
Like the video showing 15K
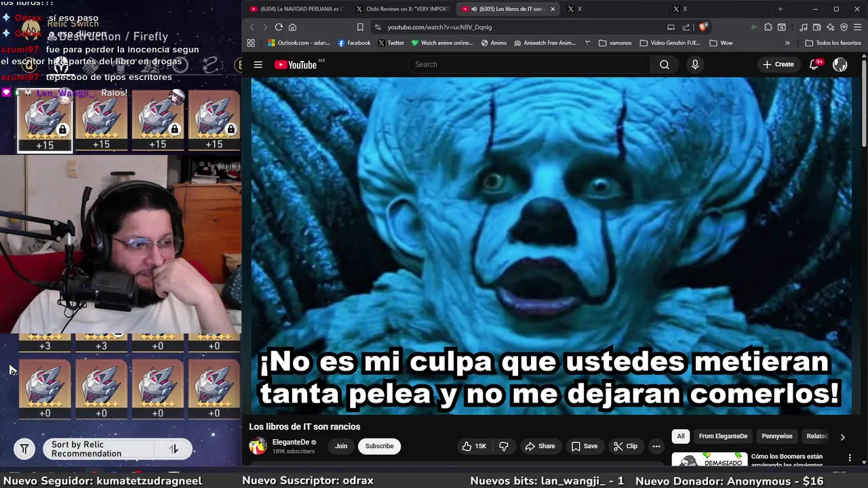pyautogui.click(x=474, y=446)
